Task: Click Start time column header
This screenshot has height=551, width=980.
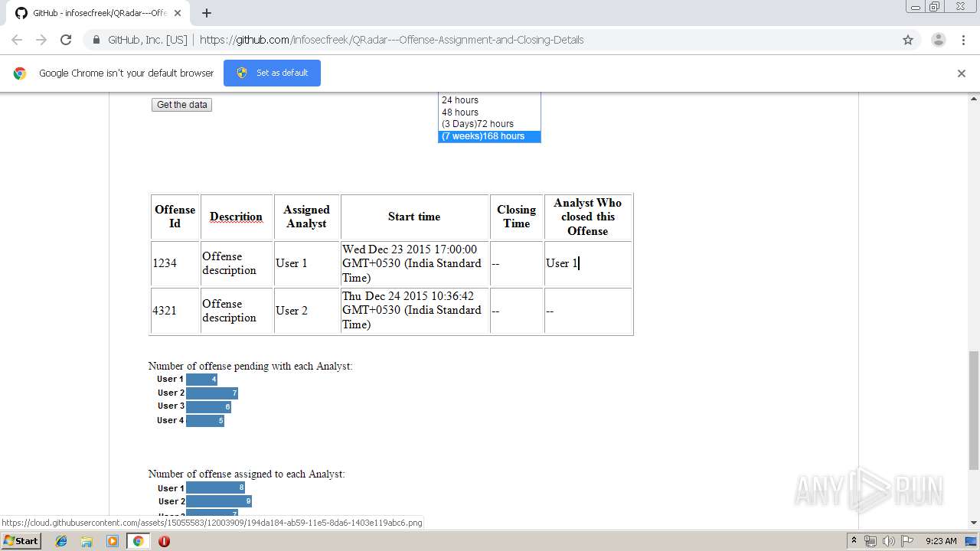Action: click(x=414, y=217)
